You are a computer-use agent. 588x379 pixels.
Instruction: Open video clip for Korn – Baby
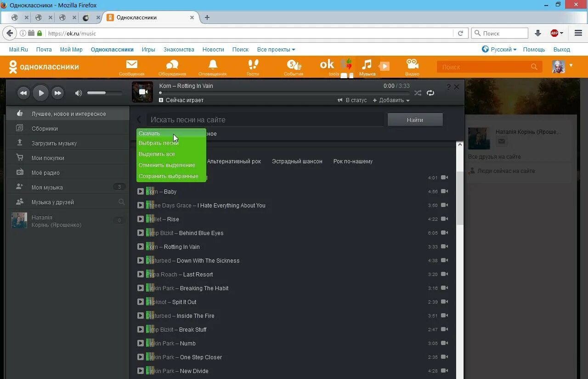tap(445, 191)
